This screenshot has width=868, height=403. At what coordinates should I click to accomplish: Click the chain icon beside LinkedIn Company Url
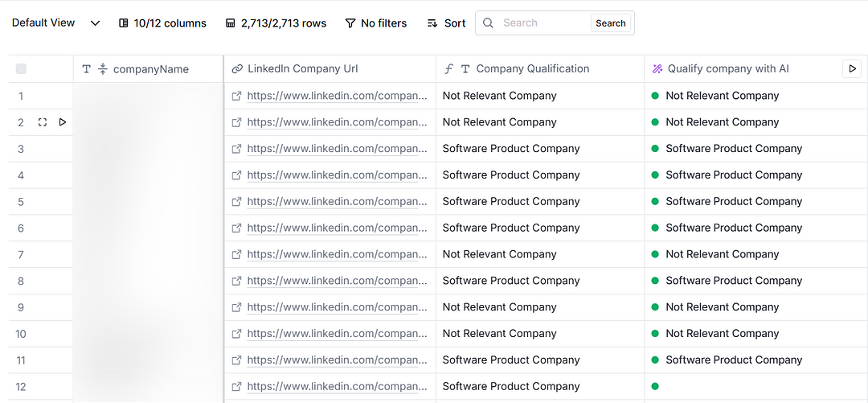(237, 69)
